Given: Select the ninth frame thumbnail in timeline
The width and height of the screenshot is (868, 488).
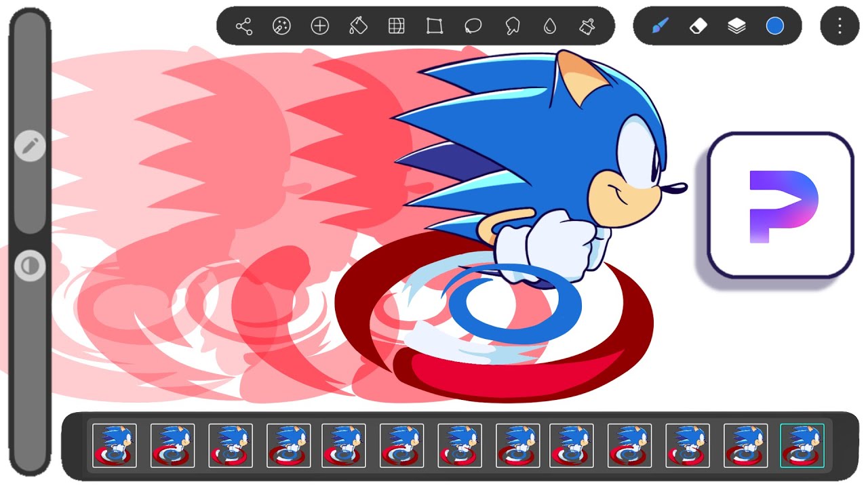Looking at the screenshot, I should (x=572, y=445).
